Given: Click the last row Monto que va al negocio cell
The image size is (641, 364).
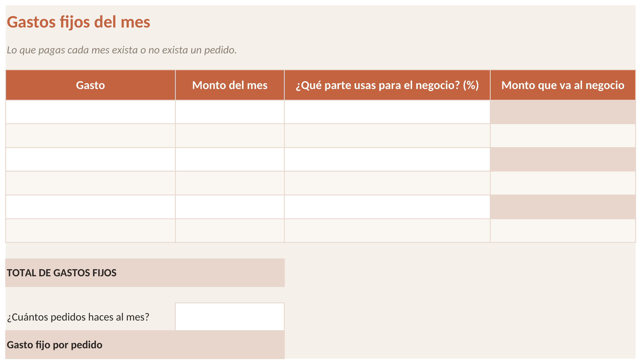Looking at the screenshot, I should coord(563,230).
